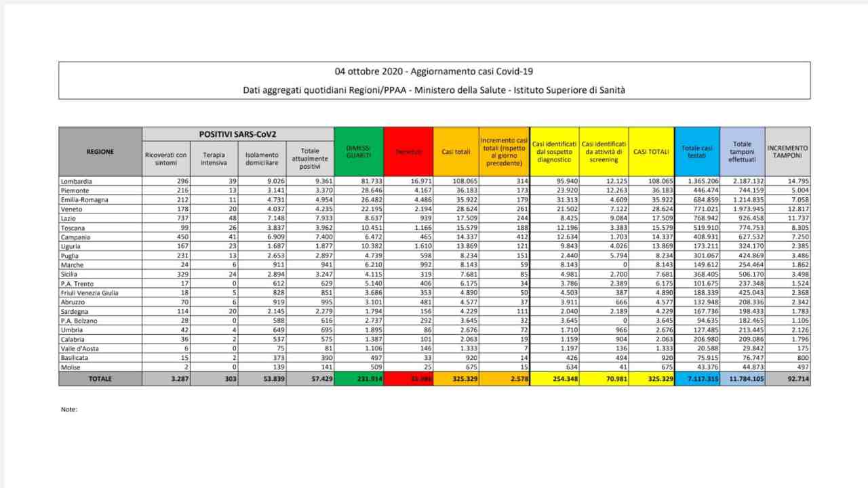Click the 'Toscana' region row label
The height and width of the screenshot is (488, 868).
73,228
